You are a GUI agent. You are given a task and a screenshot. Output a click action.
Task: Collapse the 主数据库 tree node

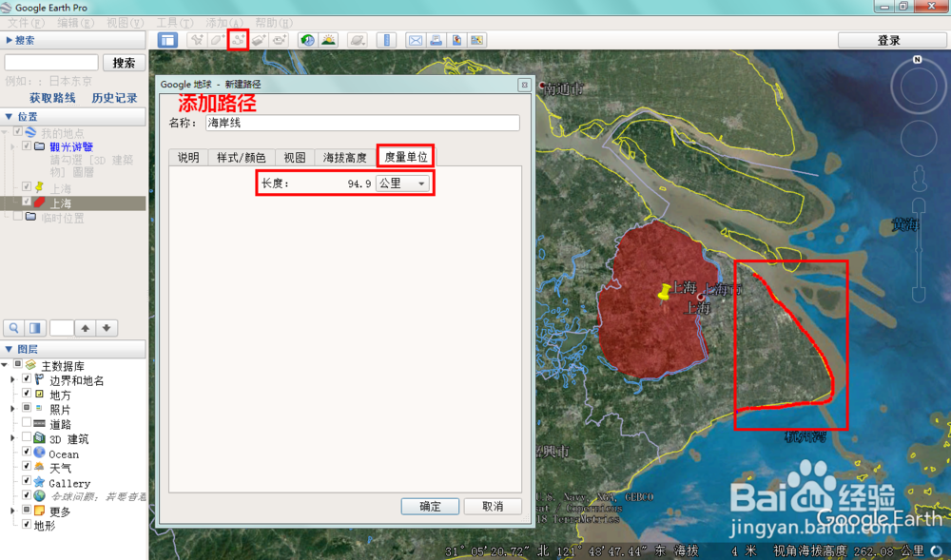pos(5,365)
